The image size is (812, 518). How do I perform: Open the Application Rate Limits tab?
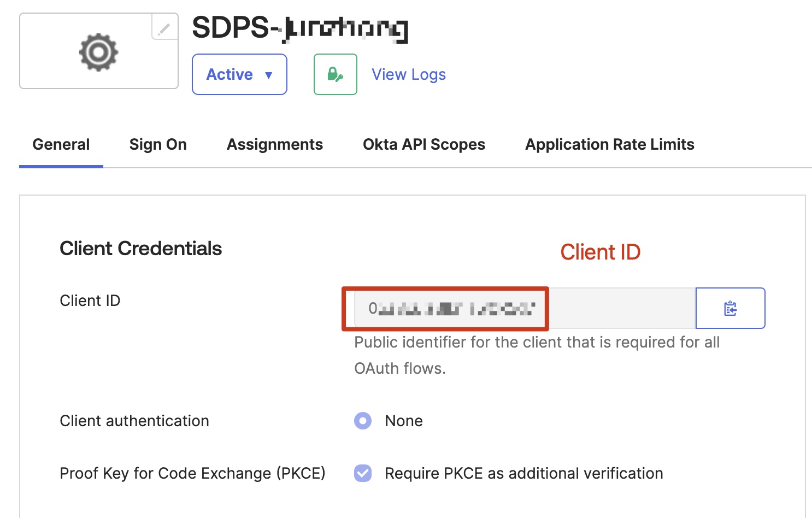pyautogui.click(x=609, y=144)
